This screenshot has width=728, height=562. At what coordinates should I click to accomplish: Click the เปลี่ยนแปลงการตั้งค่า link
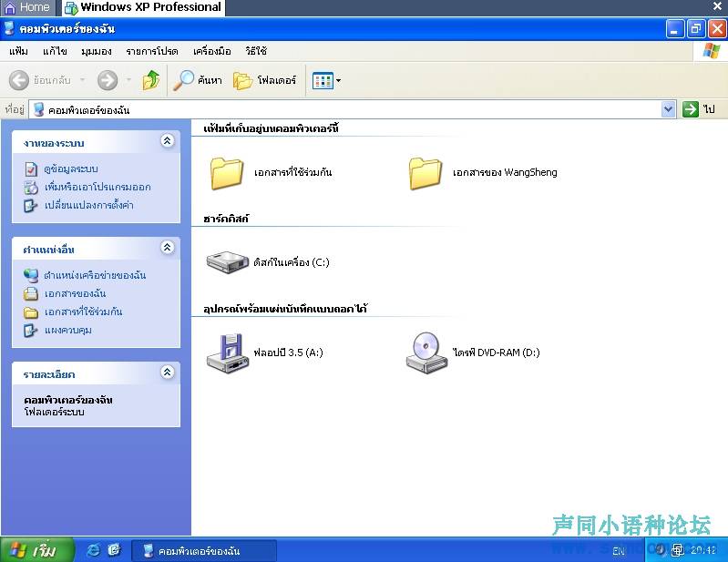[89, 205]
